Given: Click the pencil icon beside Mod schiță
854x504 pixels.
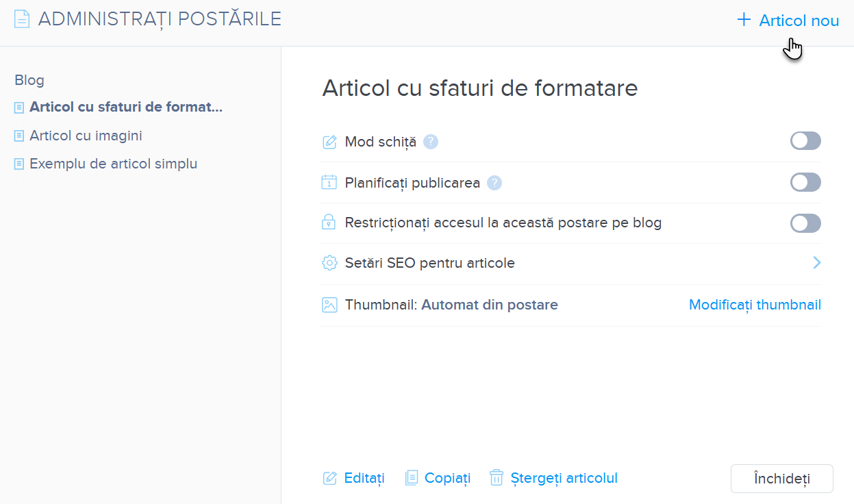Looking at the screenshot, I should pos(329,142).
